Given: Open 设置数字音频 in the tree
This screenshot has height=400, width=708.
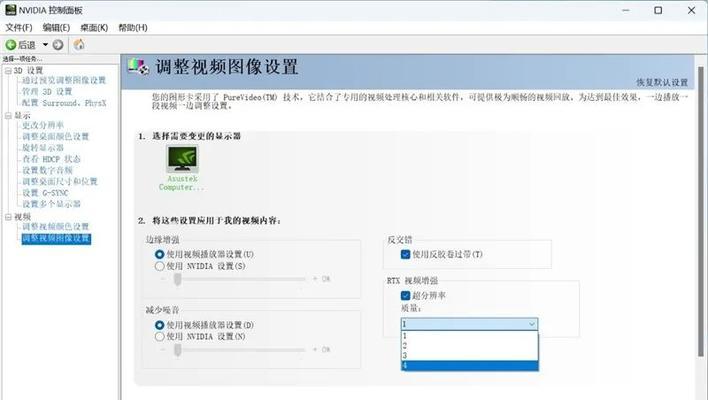Looking at the screenshot, I should click(47, 170).
